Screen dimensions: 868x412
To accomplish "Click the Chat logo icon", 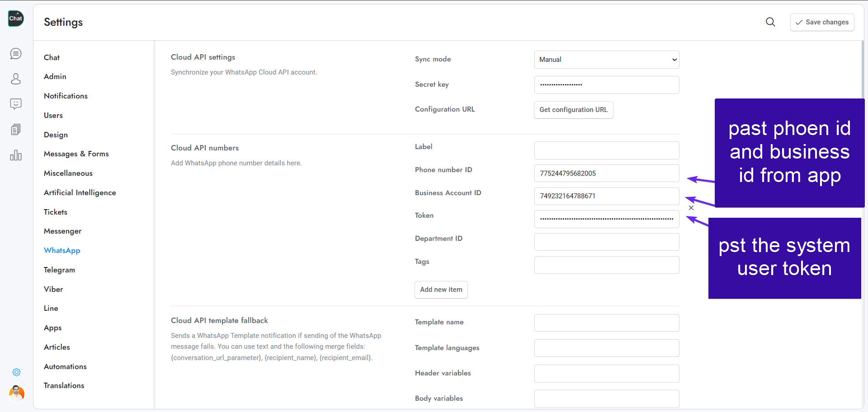I will coord(16,19).
